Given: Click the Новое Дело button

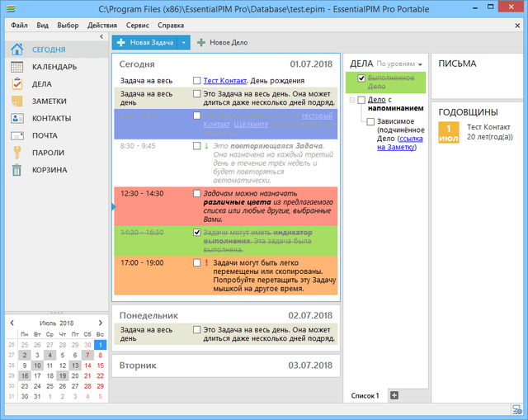Looking at the screenshot, I should (x=222, y=42).
